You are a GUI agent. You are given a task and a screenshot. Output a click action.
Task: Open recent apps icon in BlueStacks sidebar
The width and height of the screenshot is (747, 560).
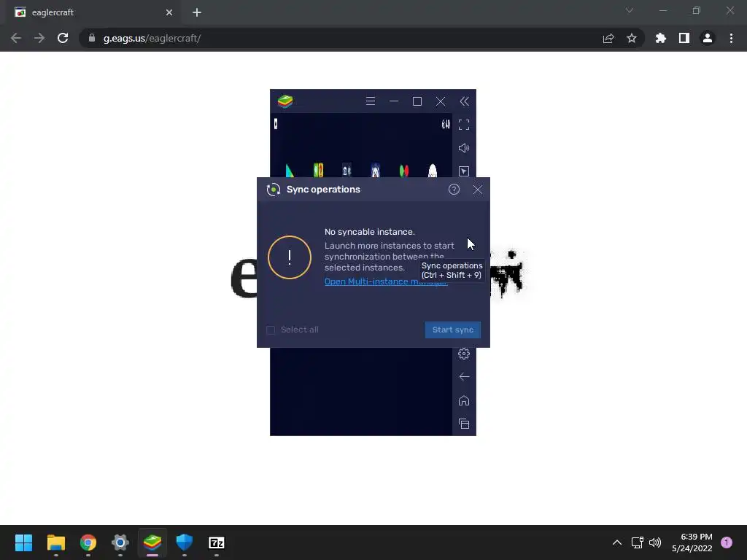tap(464, 424)
